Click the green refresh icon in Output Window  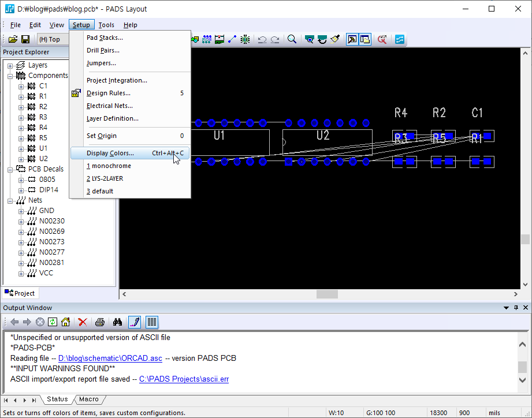(53, 322)
